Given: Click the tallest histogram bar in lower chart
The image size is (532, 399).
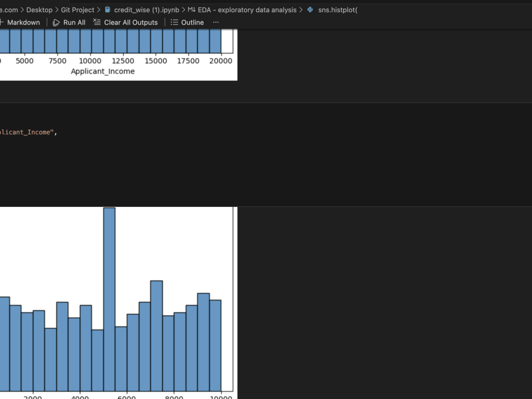Looking at the screenshot, I should [x=109, y=299].
